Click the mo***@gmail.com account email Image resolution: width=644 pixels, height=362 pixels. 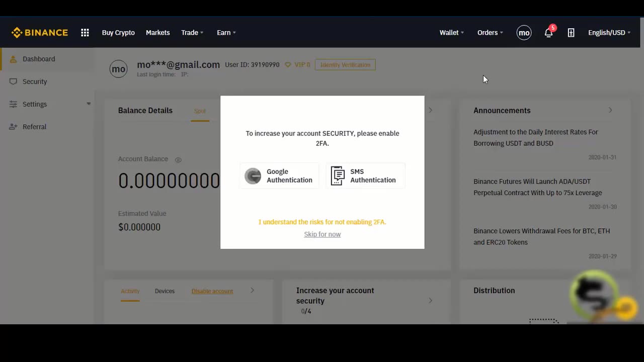pyautogui.click(x=178, y=64)
